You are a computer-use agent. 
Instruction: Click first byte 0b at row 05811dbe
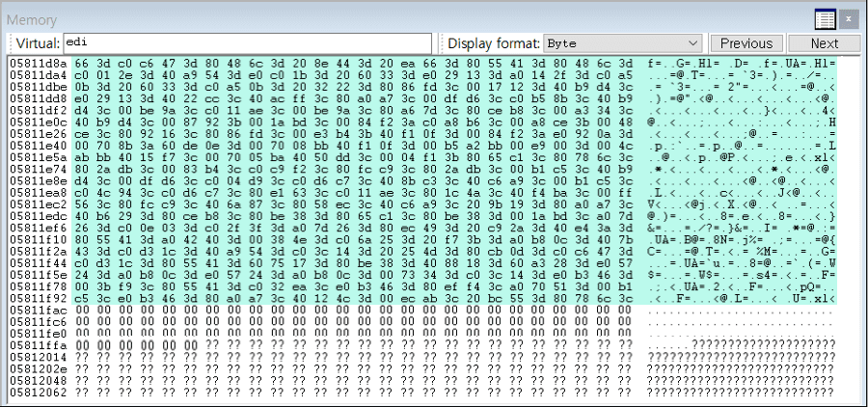[x=81, y=87]
